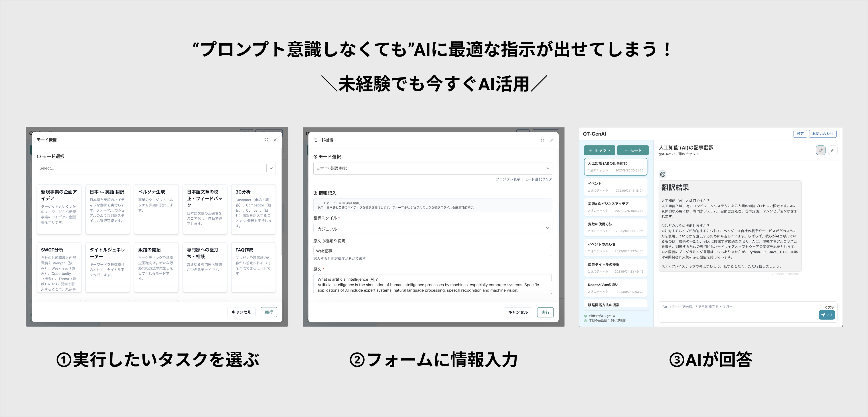Click the モード選択クリア link
This screenshot has height=417, width=868.
[x=538, y=179]
